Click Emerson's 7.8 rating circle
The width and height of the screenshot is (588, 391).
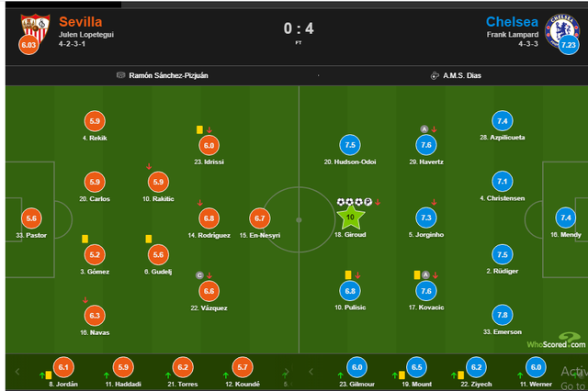502,314
